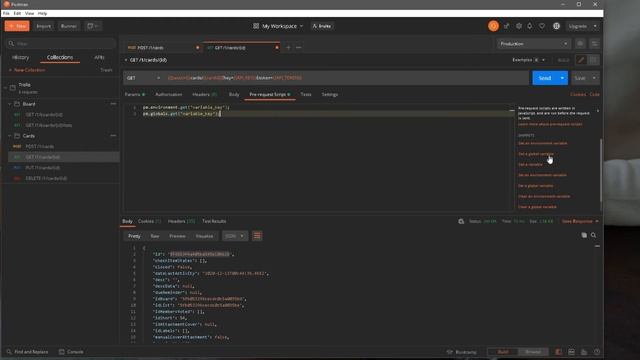640x360 pixels.
Task: Toggle two-pane layout icon in status bar
Action: tap(571, 352)
